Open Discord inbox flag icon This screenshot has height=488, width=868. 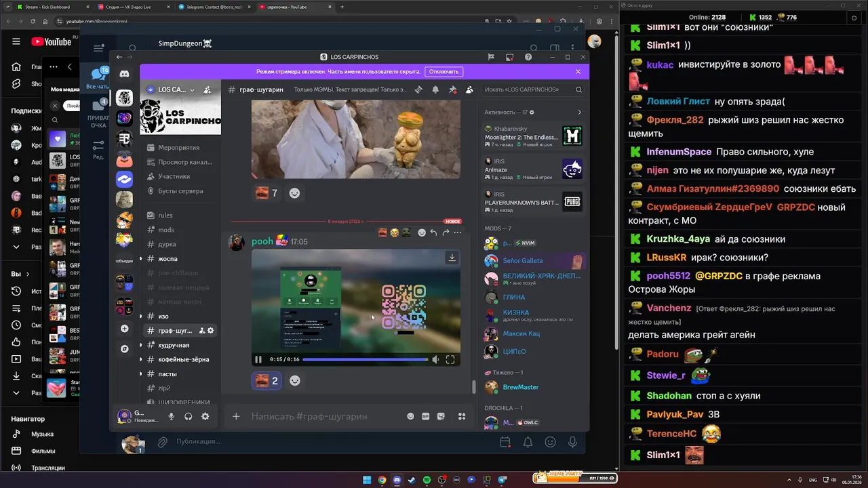coord(491,57)
